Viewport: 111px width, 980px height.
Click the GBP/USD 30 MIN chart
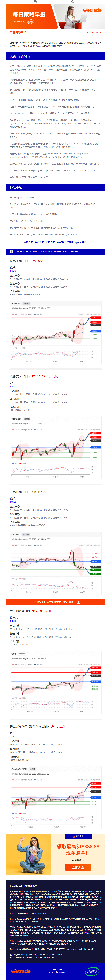click(55, 448)
